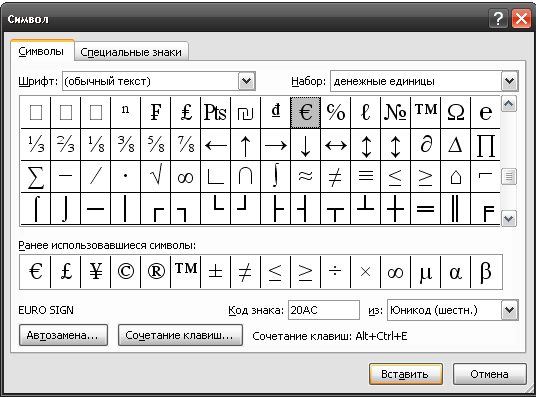
Task: Pick the double vertical line ║ symbol
Action: (455, 209)
